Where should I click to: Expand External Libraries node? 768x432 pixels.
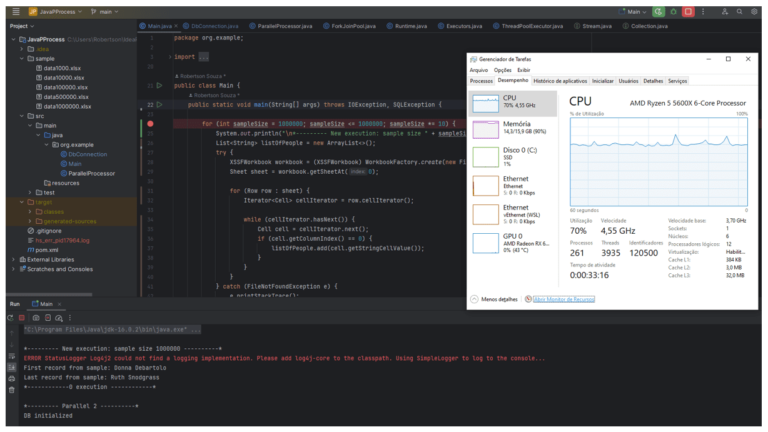(x=12, y=259)
